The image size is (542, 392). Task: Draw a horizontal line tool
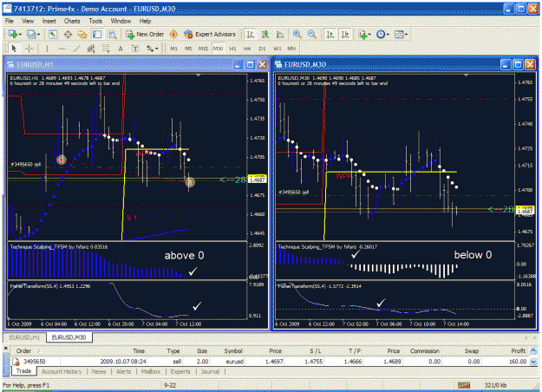click(x=62, y=49)
